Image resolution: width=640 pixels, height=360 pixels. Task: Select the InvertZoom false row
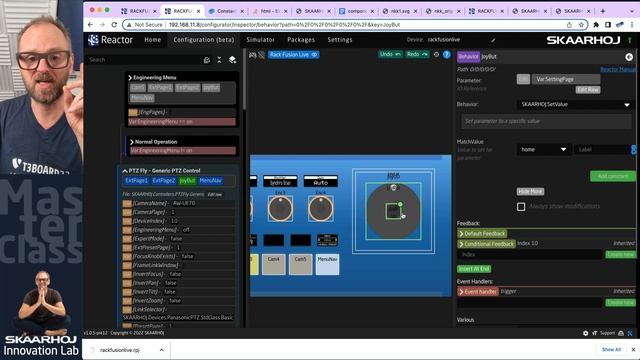(x=178, y=300)
